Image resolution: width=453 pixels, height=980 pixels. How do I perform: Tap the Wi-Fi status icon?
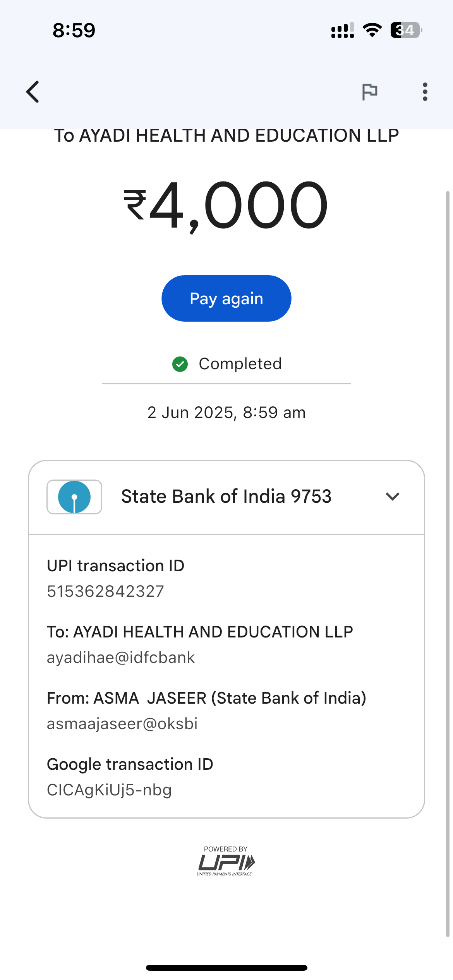(x=372, y=30)
